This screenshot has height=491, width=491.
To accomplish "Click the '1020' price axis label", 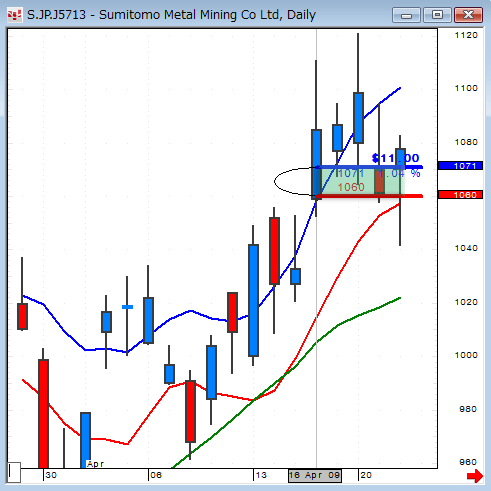I will (466, 302).
